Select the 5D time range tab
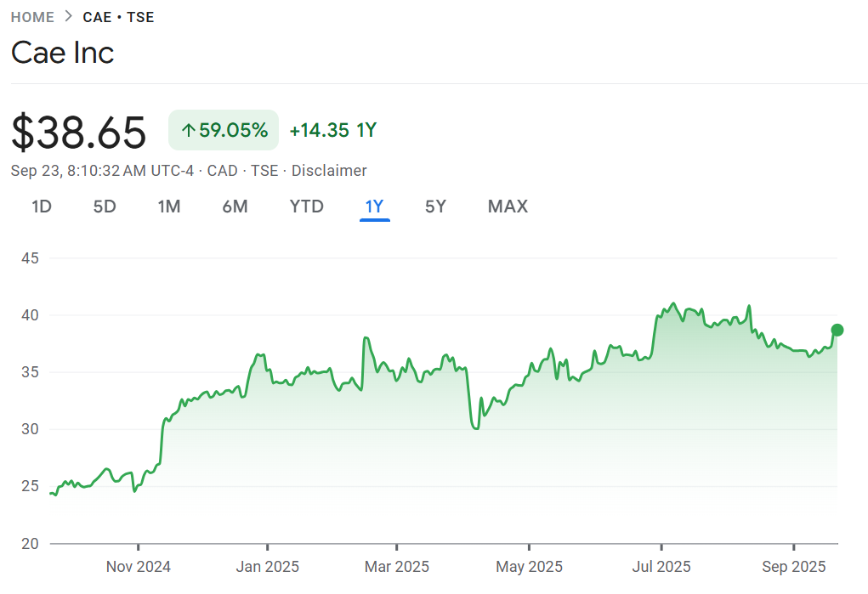 (x=105, y=206)
